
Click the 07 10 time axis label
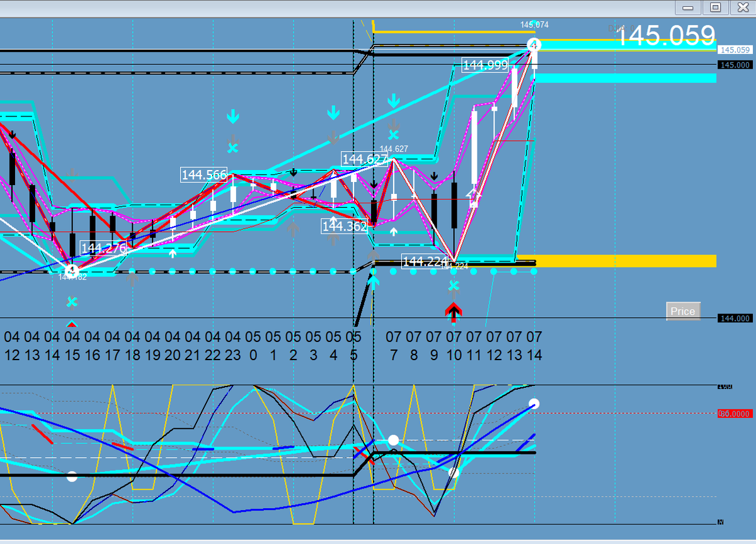coord(454,346)
